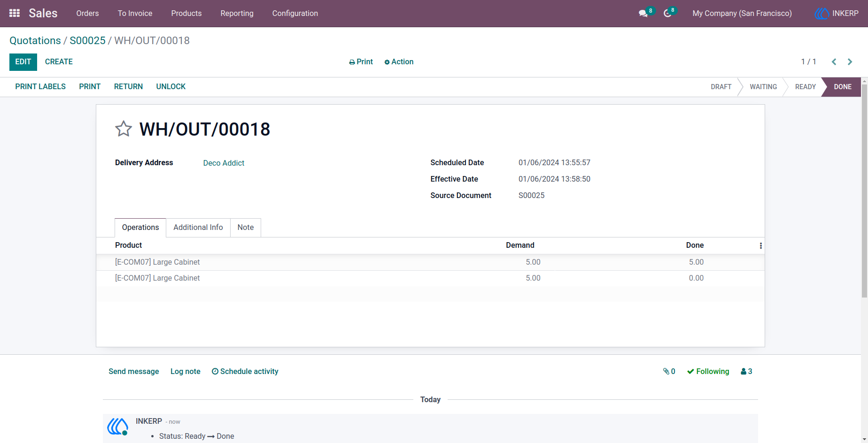The image size is (868, 443).
Task: Open S00025 breadcrumb link
Action: [87, 40]
